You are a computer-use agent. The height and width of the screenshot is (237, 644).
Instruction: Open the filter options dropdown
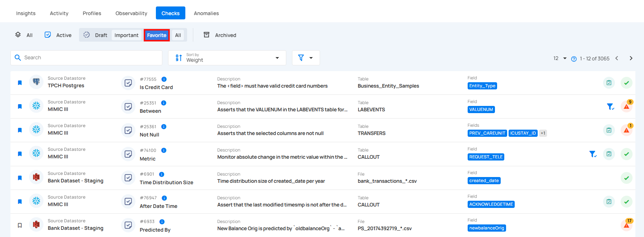[306, 58]
